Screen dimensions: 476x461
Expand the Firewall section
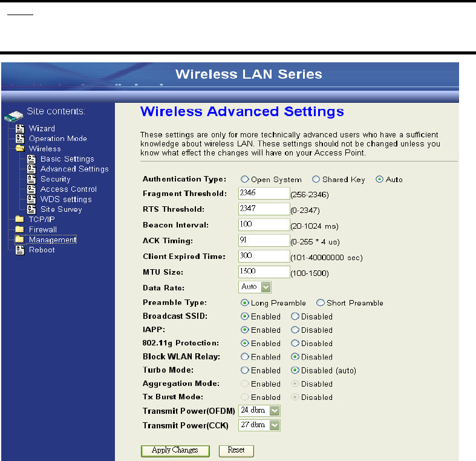click(x=42, y=229)
